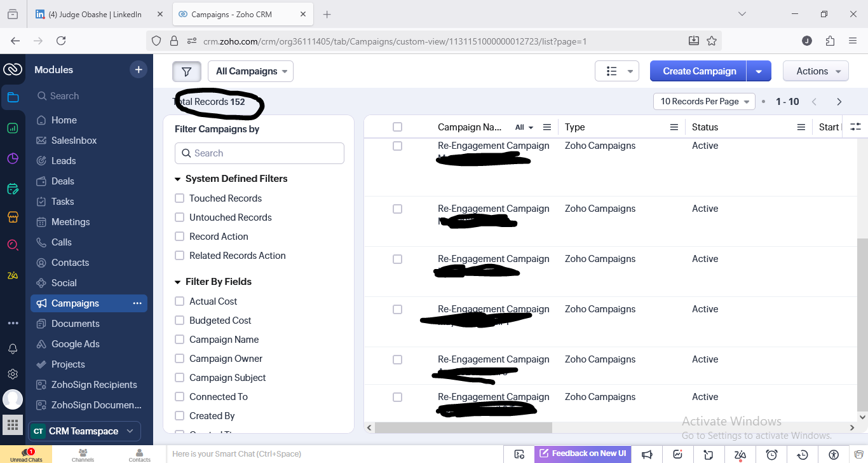The height and width of the screenshot is (463, 868).
Task: Change 10 Records Per Page dropdown
Action: [x=704, y=102]
